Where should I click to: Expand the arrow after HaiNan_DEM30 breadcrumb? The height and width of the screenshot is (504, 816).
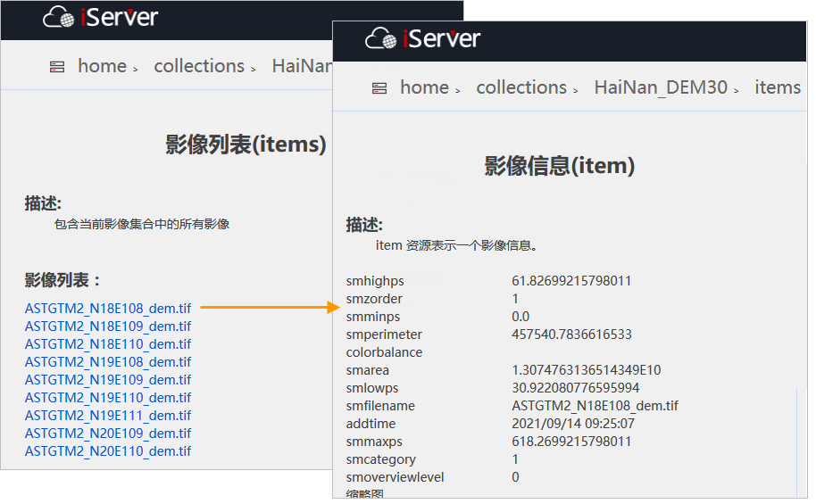737,91
